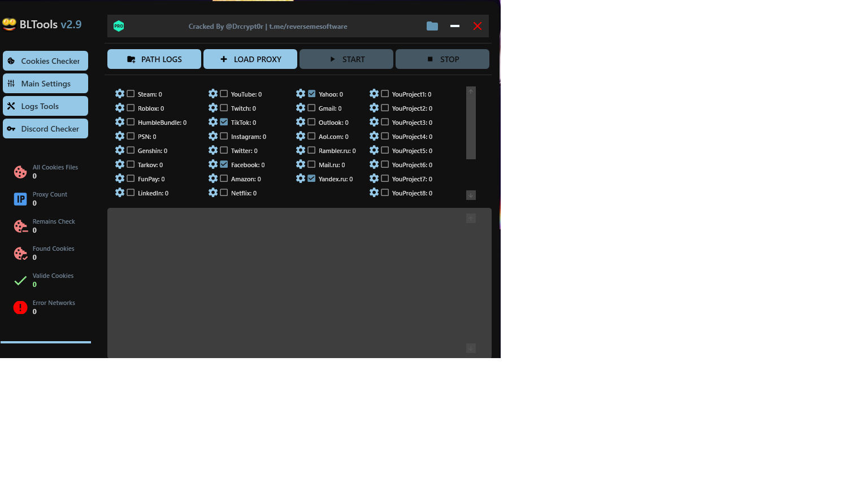Open settings gear for YouTube

(x=213, y=94)
